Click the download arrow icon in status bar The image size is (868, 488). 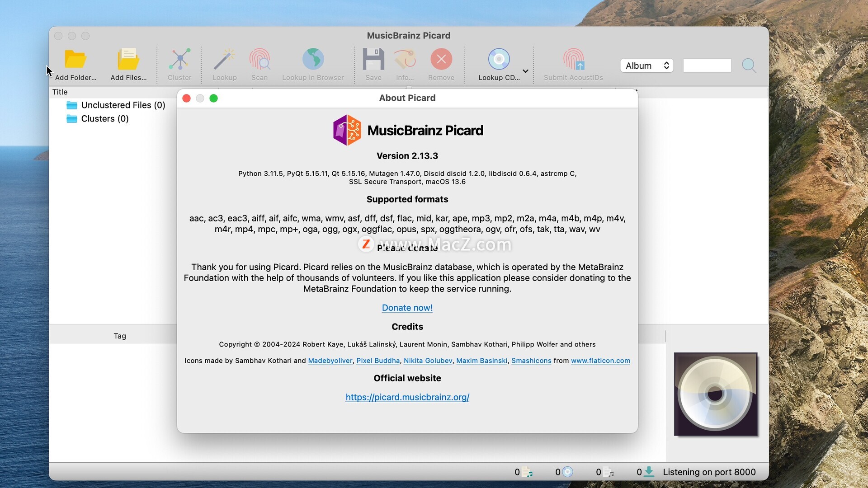click(x=649, y=472)
